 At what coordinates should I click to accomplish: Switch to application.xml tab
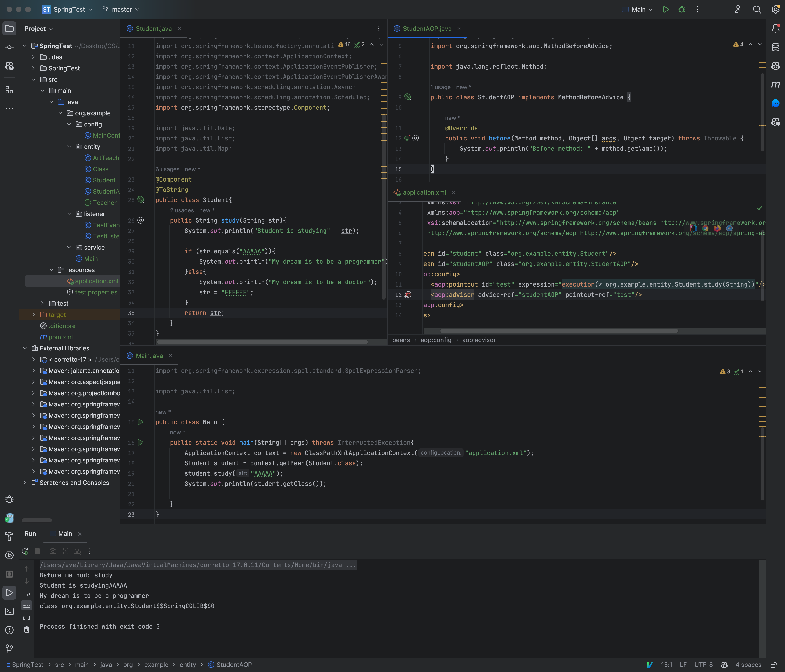pyautogui.click(x=424, y=192)
